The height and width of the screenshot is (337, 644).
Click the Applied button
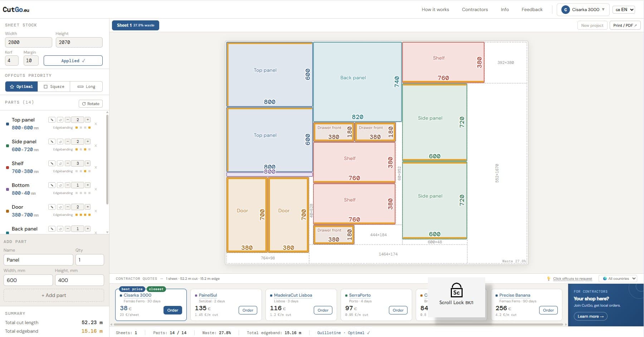(x=73, y=61)
